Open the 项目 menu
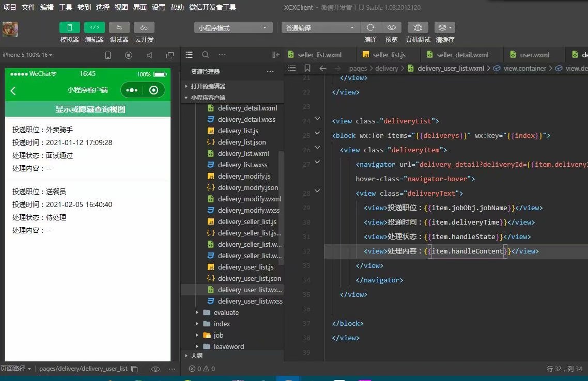The width and height of the screenshot is (588, 381). click(x=9, y=7)
